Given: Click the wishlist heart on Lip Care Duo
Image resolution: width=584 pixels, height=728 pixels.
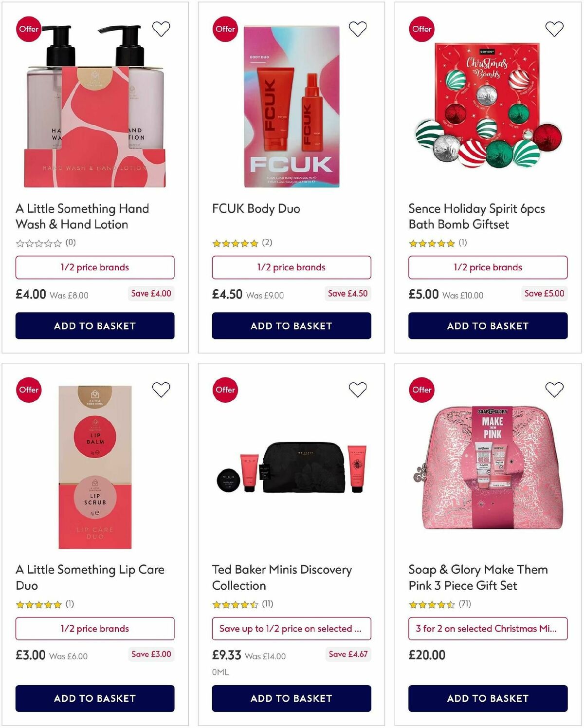Looking at the screenshot, I should point(161,390).
